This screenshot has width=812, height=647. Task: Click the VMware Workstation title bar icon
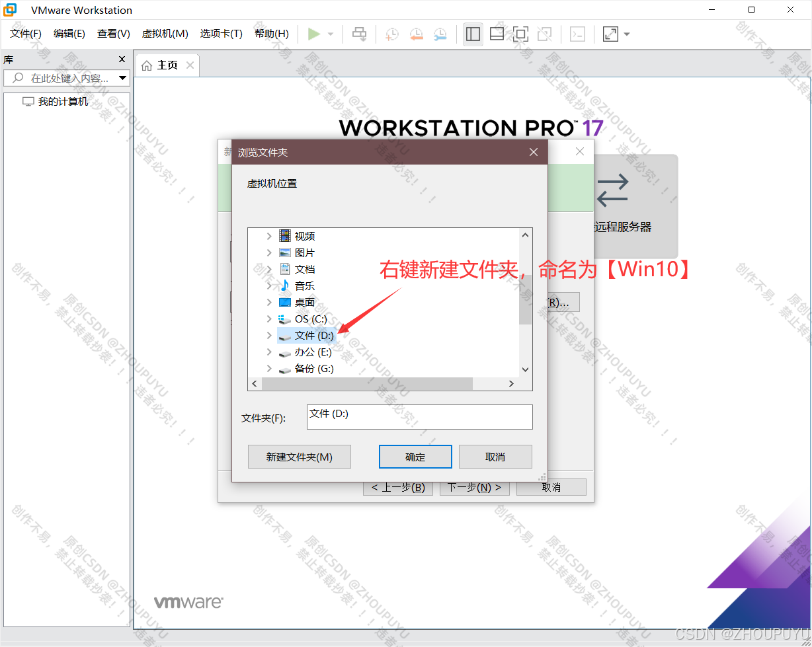[11, 10]
